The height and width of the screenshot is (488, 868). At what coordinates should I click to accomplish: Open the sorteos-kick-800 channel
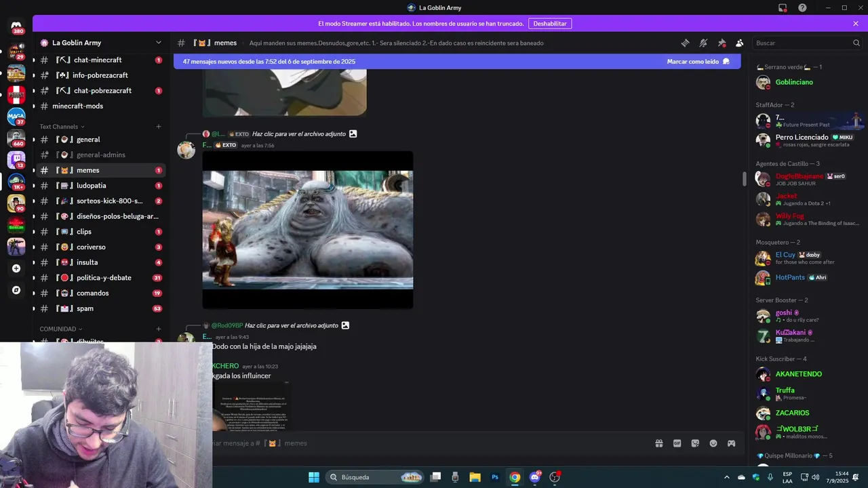100,201
